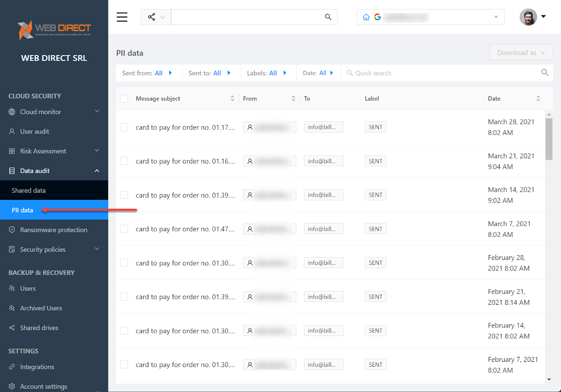Click the User audit icon in the sidebar
The image size is (561, 392).
[12, 131]
